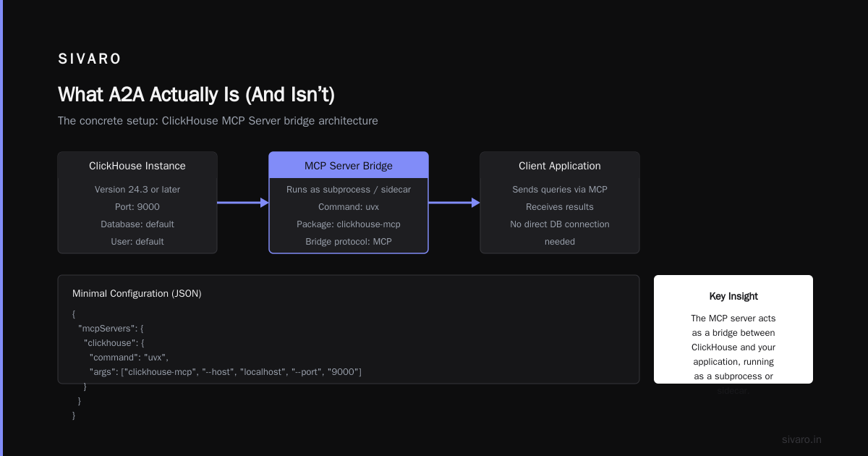This screenshot has width=868, height=456.
Task: Click the 'Port: 9000' line
Action: (x=137, y=207)
